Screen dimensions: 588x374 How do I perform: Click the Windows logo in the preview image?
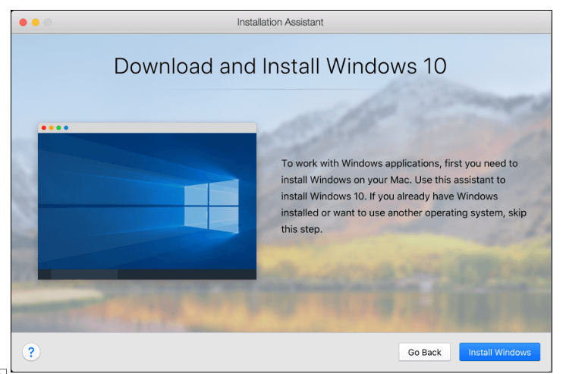pos(212,206)
